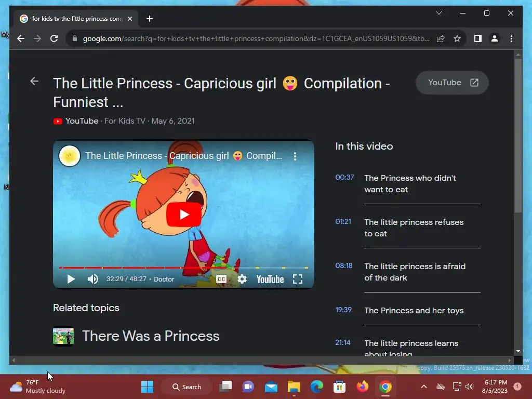Screen dimensions: 532x399
Task: Click the 'There Was a Princess' thumbnail image
Action: 63,336
